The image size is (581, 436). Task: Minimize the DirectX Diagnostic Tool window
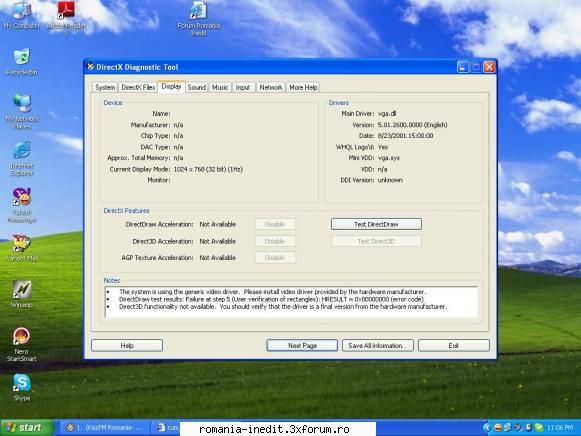coord(462,67)
